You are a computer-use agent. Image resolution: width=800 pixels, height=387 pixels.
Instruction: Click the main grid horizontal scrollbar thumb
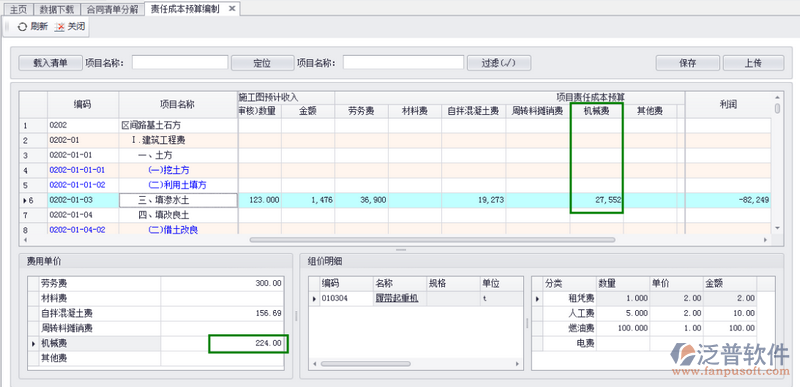[x=432, y=240]
